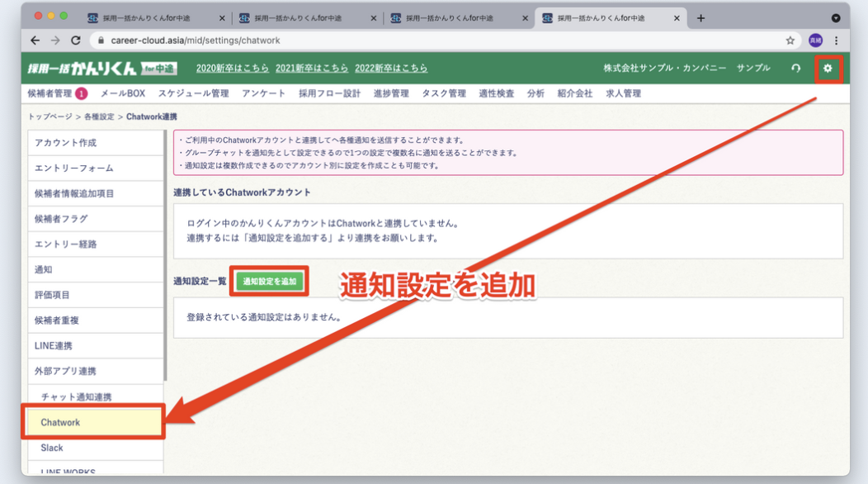Follow the 2021新卒はこちら link
Image resolution: width=868 pixels, height=484 pixels.
pyautogui.click(x=311, y=69)
